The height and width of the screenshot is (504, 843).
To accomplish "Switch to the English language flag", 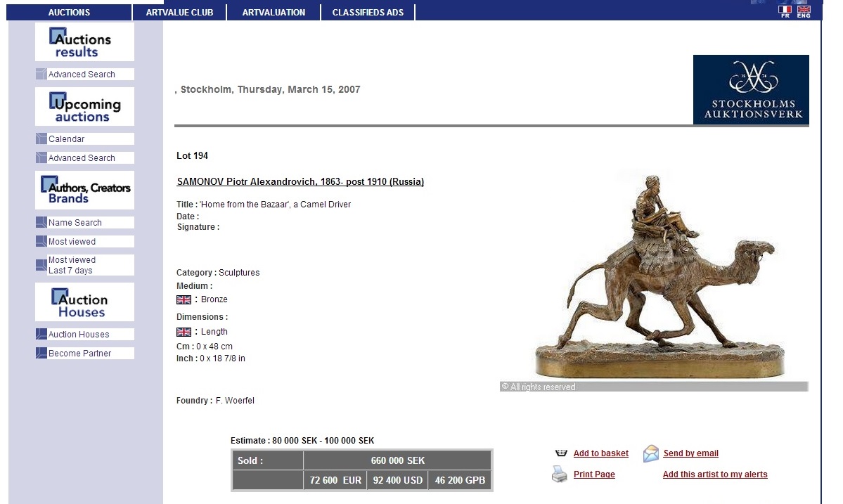I will 804,11.
